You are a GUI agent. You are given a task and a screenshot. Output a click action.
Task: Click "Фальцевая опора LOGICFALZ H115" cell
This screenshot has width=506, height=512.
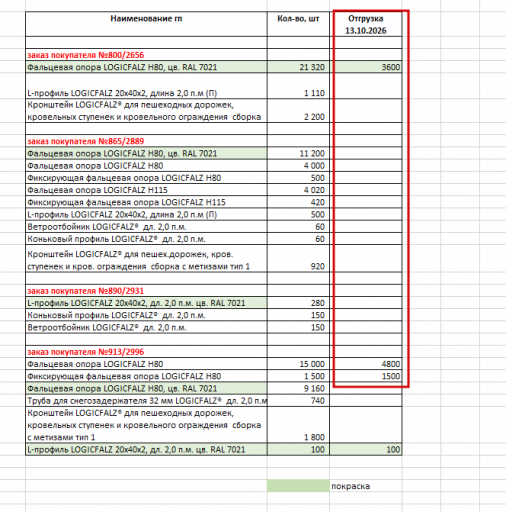click(x=146, y=190)
